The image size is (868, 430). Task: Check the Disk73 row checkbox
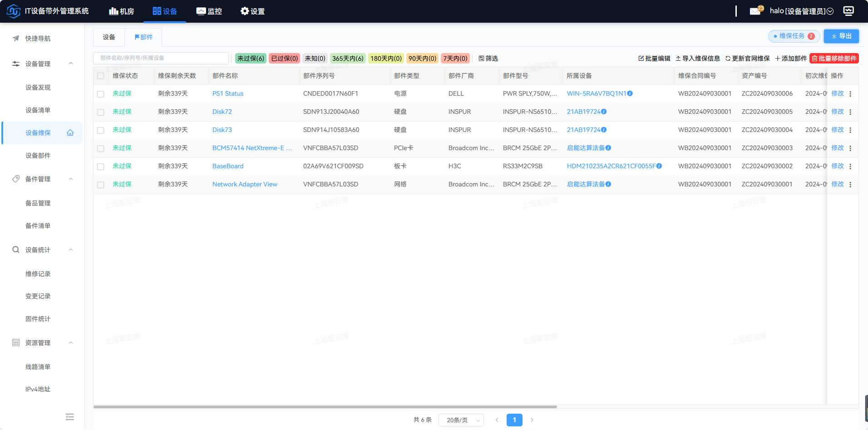coord(101,130)
